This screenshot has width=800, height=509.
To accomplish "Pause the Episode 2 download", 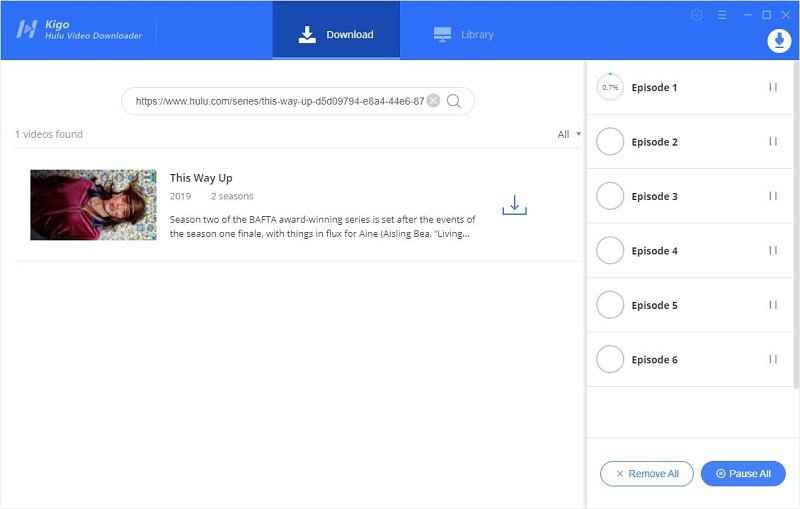I will pos(773,142).
